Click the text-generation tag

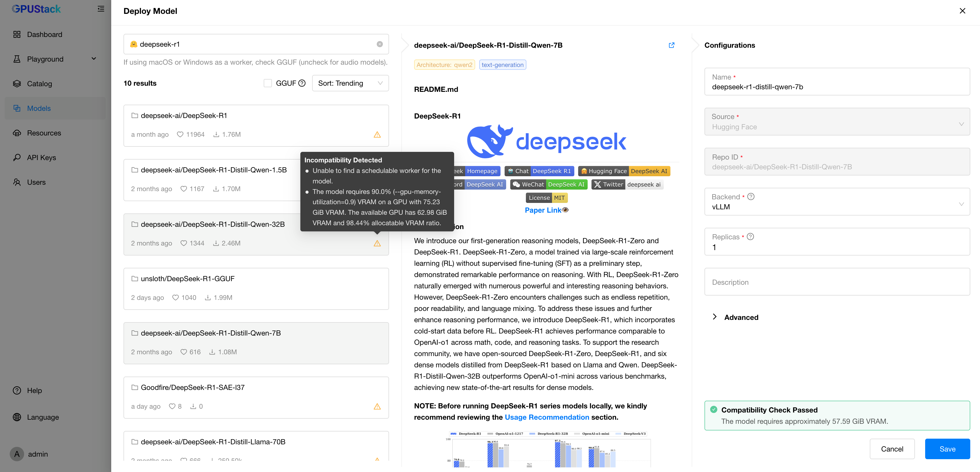[x=502, y=65]
